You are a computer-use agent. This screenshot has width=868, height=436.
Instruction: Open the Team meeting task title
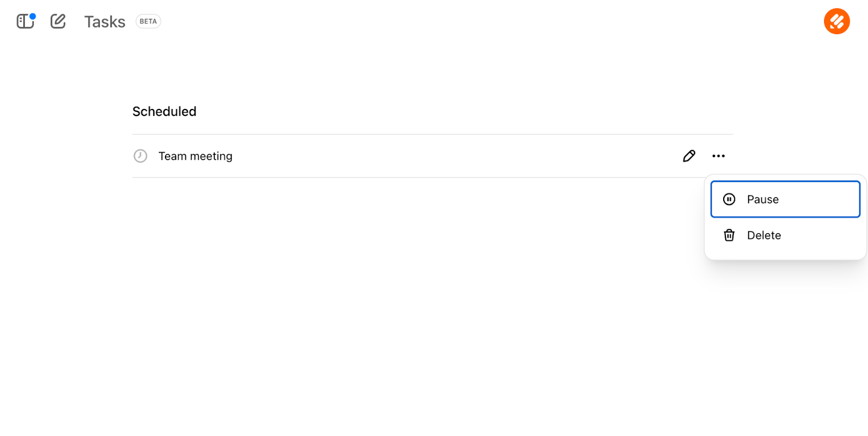coord(195,156)
